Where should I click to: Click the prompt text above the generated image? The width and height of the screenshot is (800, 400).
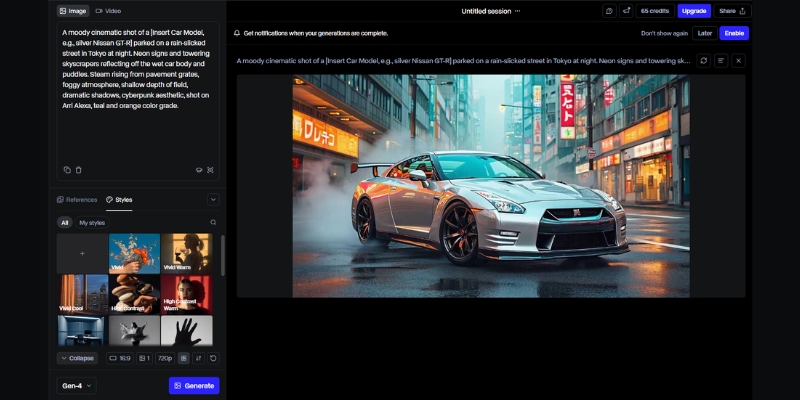coord(463,61)
